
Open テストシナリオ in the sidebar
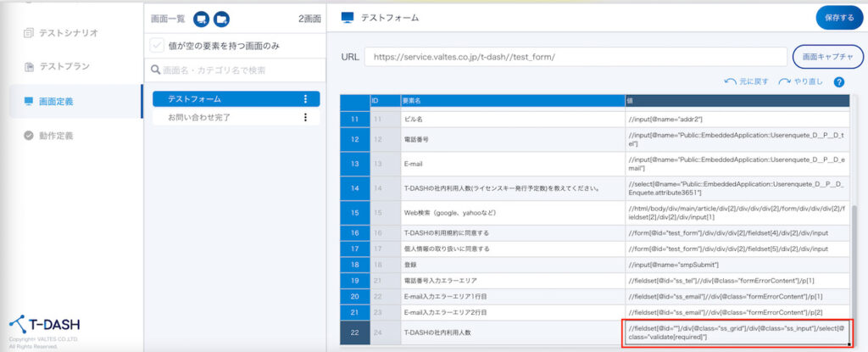(x=69, y=32)
